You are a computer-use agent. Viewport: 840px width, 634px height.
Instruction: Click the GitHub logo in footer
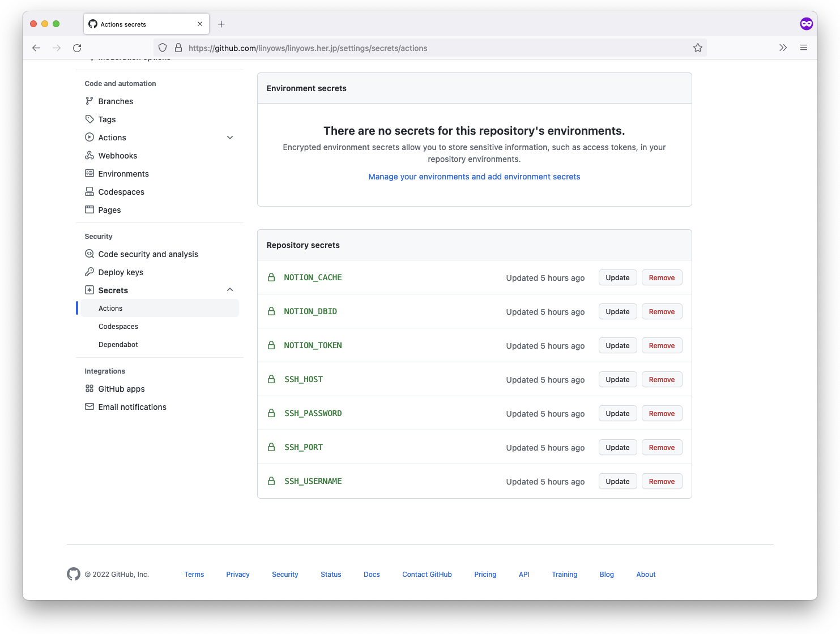click(73, 574)
